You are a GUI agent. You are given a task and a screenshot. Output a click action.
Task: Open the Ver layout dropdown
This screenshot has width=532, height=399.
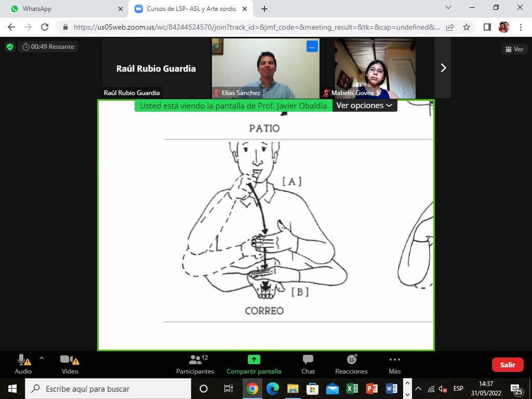coord(514,49)
